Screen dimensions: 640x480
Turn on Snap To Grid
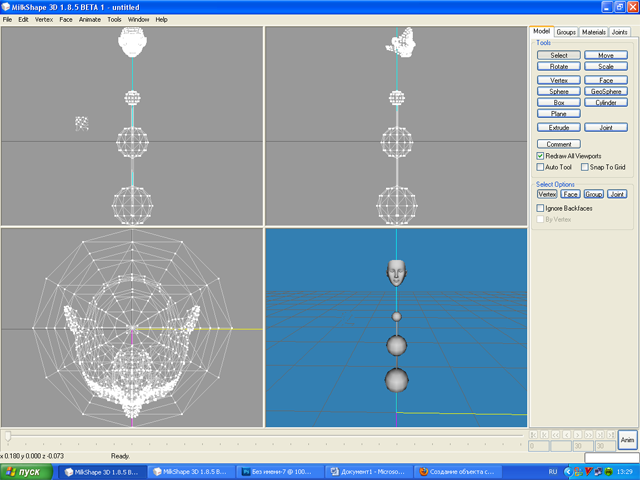tap(585, 167)
